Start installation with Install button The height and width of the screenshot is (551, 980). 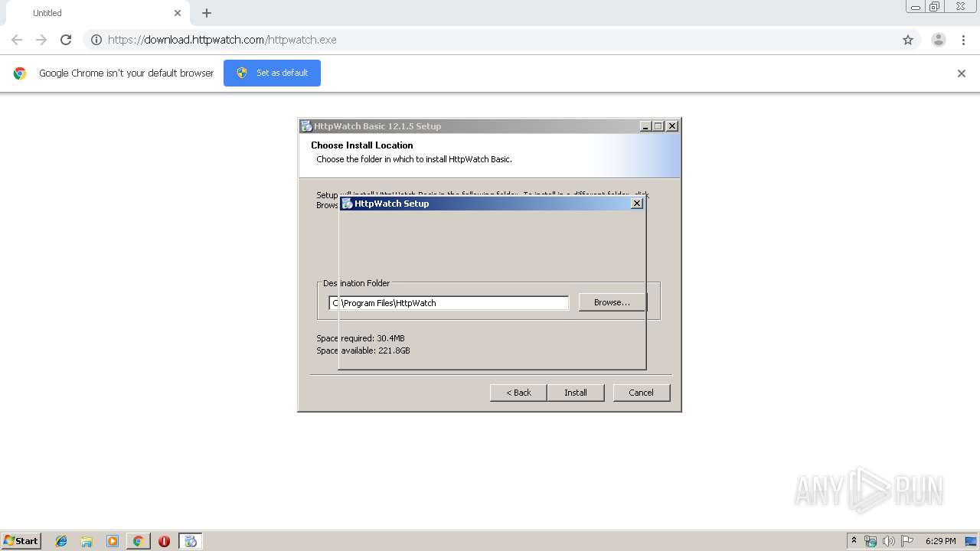click(576, 393)
